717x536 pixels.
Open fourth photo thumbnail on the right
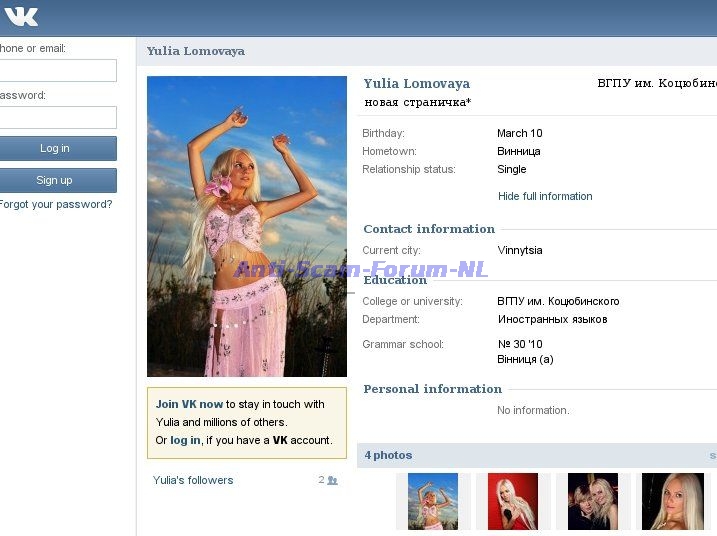tap(673, 501)
